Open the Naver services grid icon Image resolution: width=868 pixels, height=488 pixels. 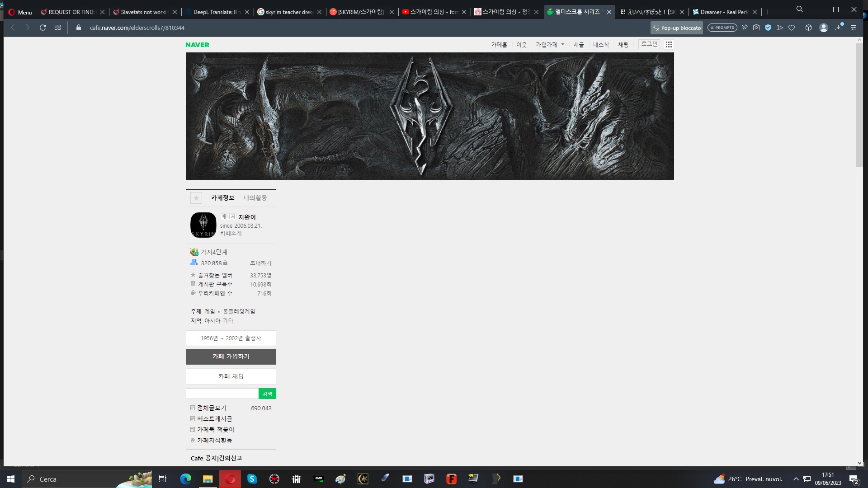pos(669,44)
